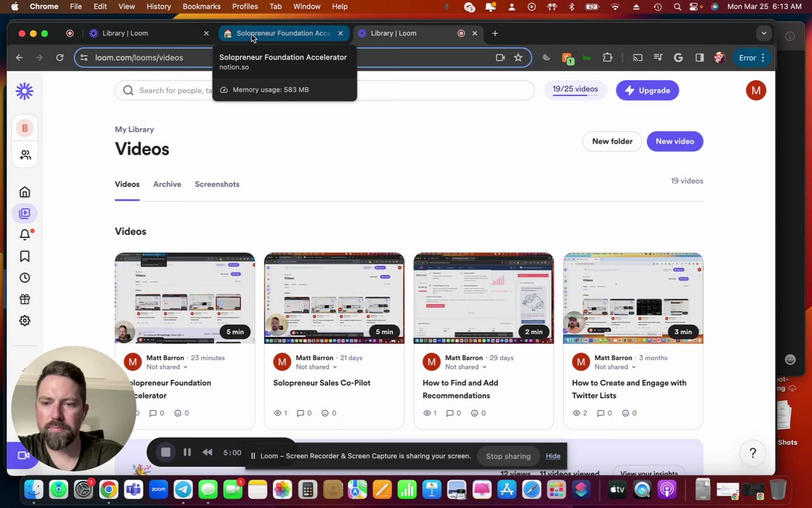Open the people icon in the sidebar
This screenshot has width=812, height=508.
click(x=25, y=155)
